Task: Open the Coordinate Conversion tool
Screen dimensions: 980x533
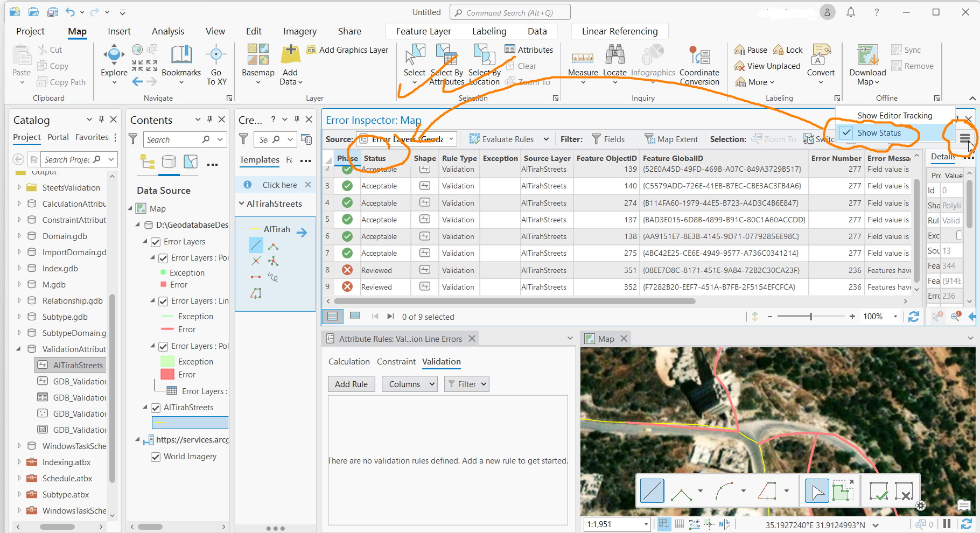Action: (x=699, y=64)
